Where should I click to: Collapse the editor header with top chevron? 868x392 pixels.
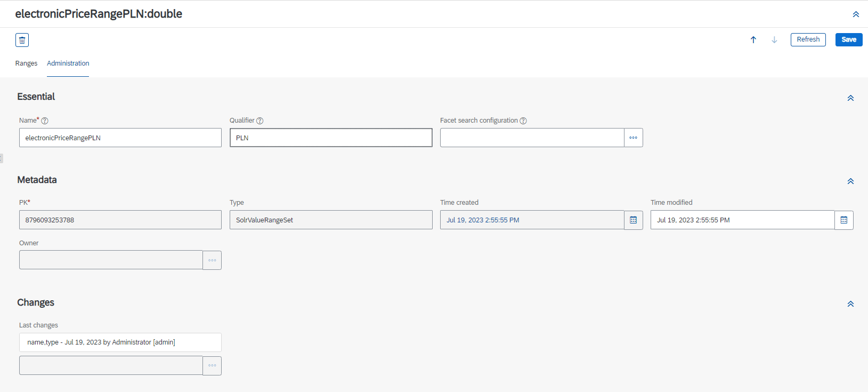[x=856, y=14]
